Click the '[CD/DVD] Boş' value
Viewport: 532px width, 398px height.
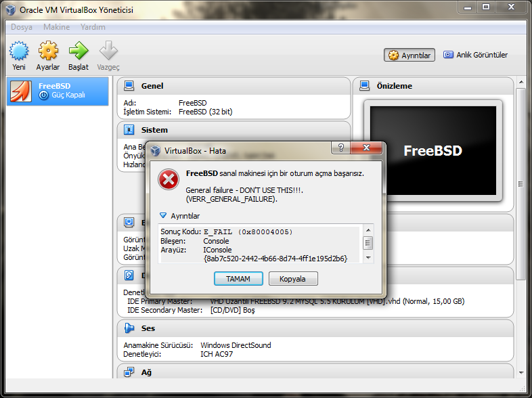[232, 310]
